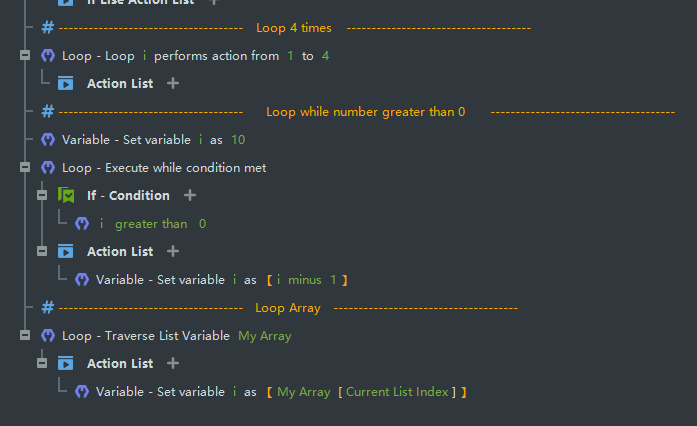Collapse the If - Condition branch

click(42, 195)
